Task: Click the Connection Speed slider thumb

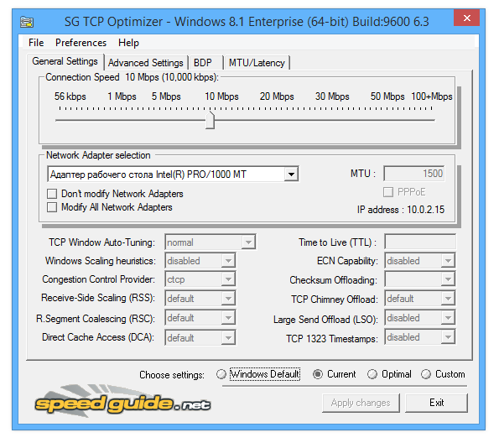Action: point(210,120)
